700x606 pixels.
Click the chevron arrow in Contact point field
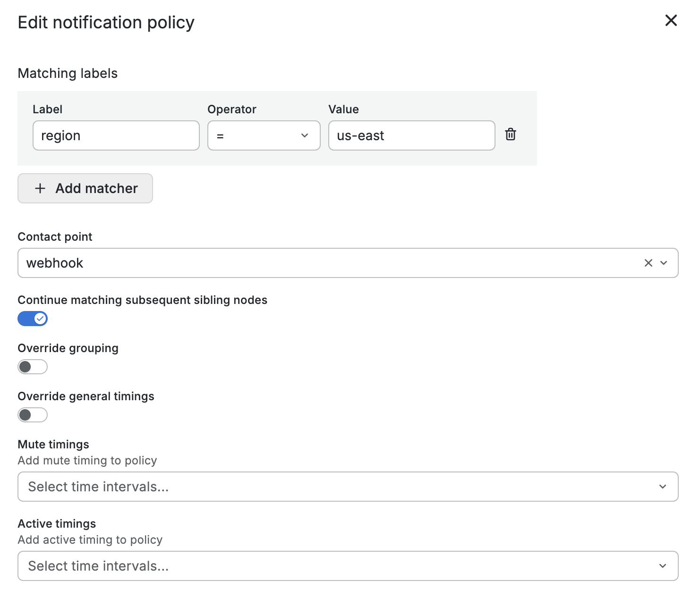coord(664,263)
